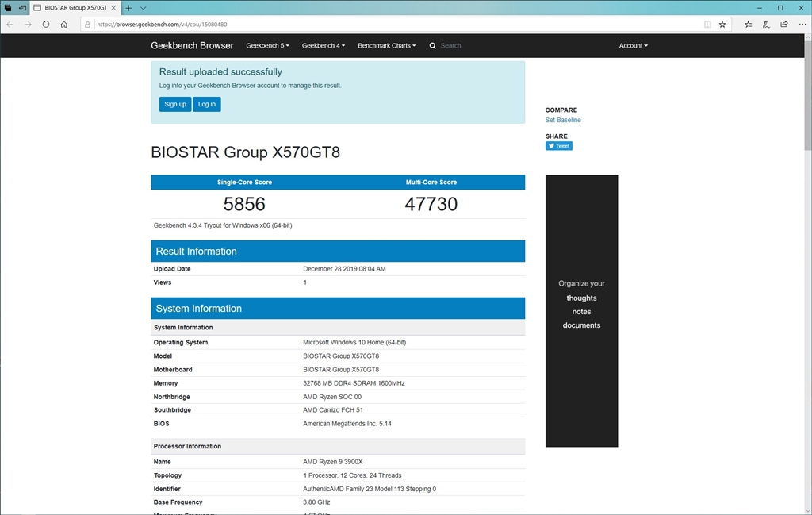The image size is (812, 515).
Task: Reload the page with the refresh icon
Action: pos(45,25)
